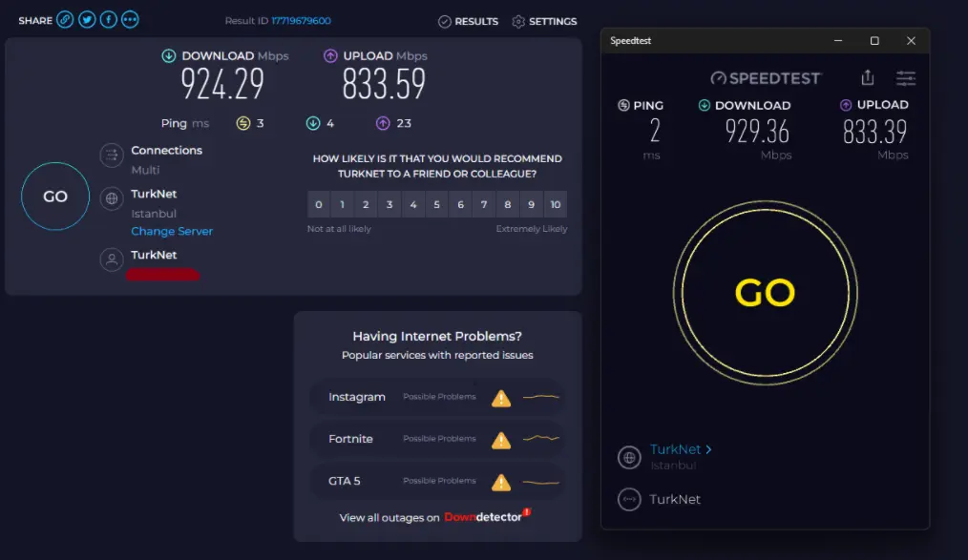Screen dimensions: 968x560
Task: Minimize the Speedtest app window
Action: (838, 41)
